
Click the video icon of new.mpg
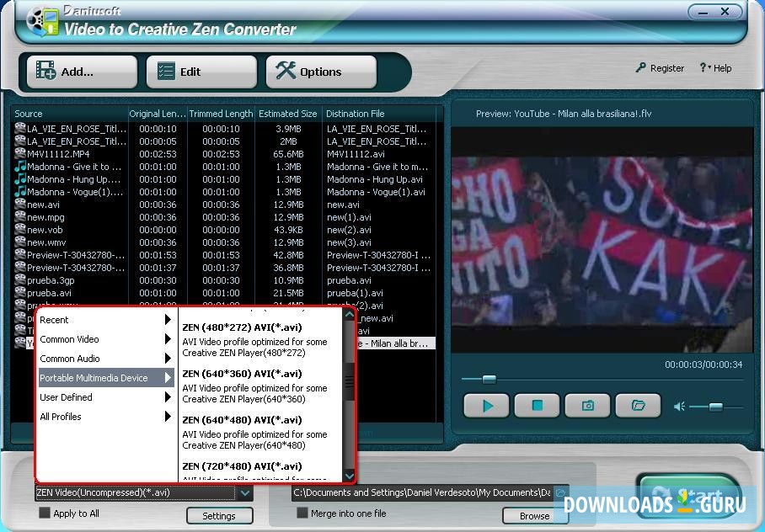pos(20,217)
